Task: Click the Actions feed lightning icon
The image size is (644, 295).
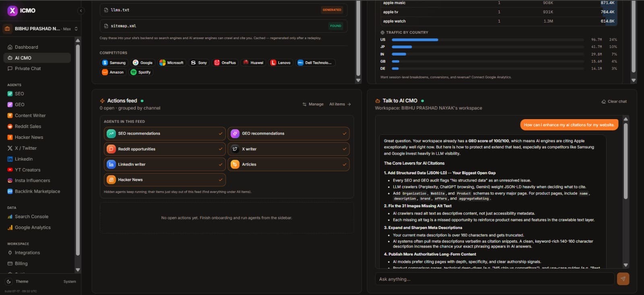Action: pos(102,101)
